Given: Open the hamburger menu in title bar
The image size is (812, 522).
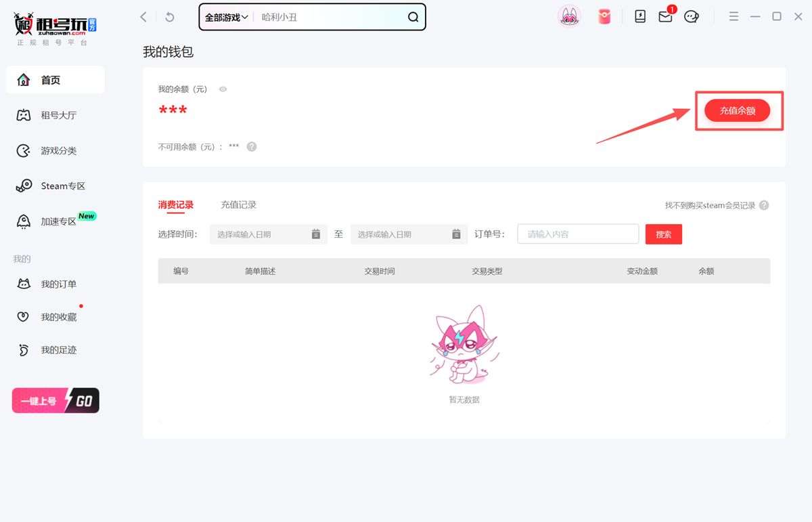Looking at the screenshot, I should 734,17.
